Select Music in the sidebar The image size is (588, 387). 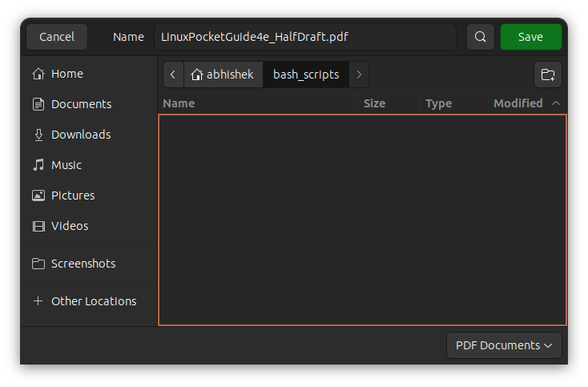[x=66, y=165]
